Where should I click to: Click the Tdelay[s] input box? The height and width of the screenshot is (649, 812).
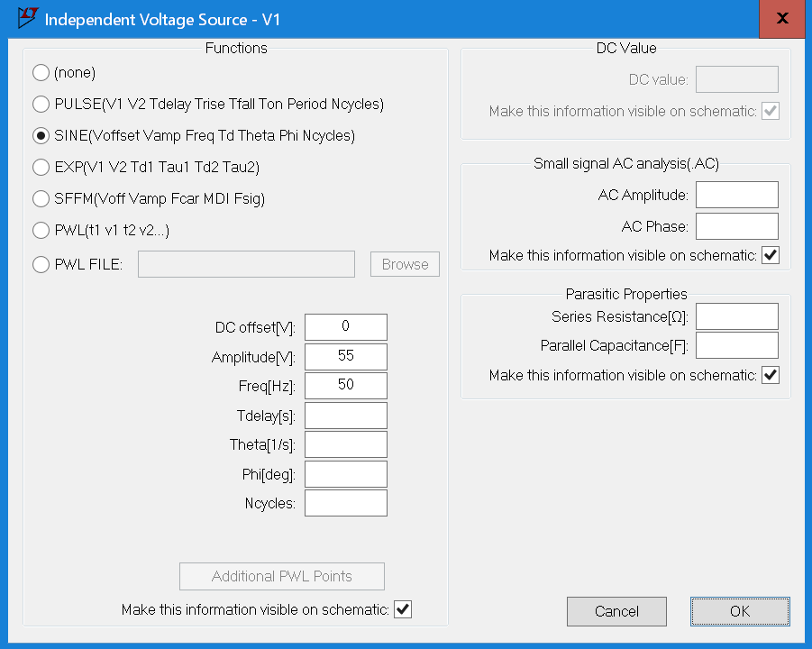pos(346,415)
